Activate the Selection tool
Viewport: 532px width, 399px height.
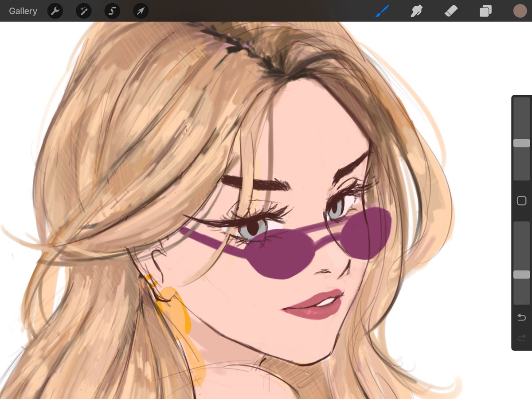pyautogui.click(x=112, y=11)
